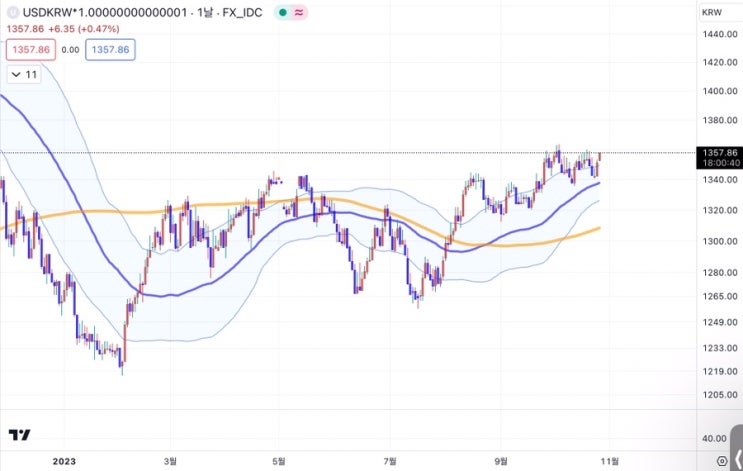Click the 1400.00 price axis label

tap(720, 91)
